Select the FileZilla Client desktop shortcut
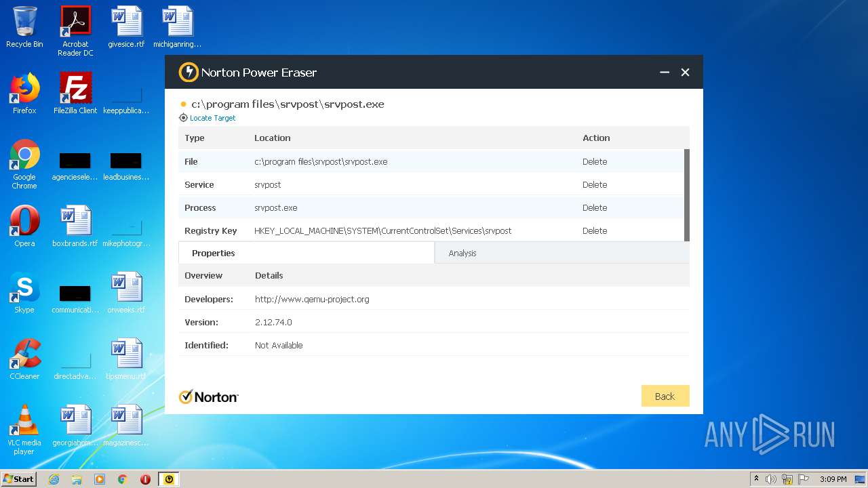Screen dimensions: 868x488 [x=75, y=94]
